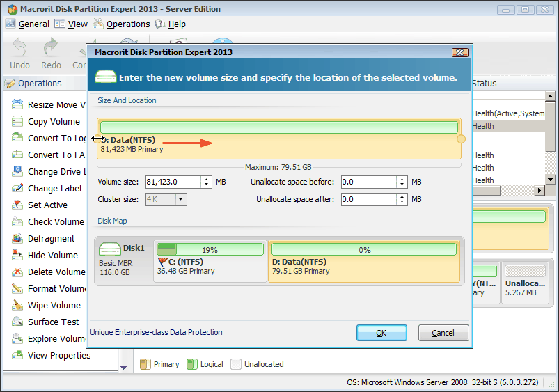Choose Convert To Logical operation icon

coord(17,138)
